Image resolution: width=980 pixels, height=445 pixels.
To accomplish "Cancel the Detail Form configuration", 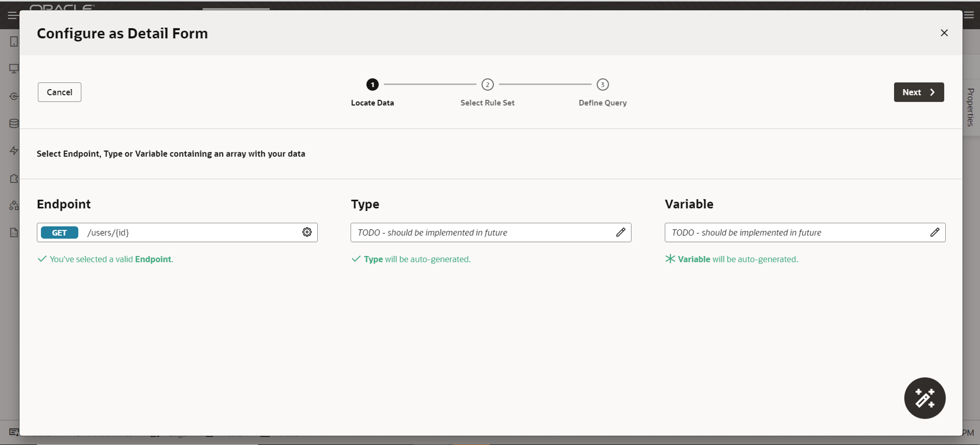I will pyautogui.click(x=60, y=92).
